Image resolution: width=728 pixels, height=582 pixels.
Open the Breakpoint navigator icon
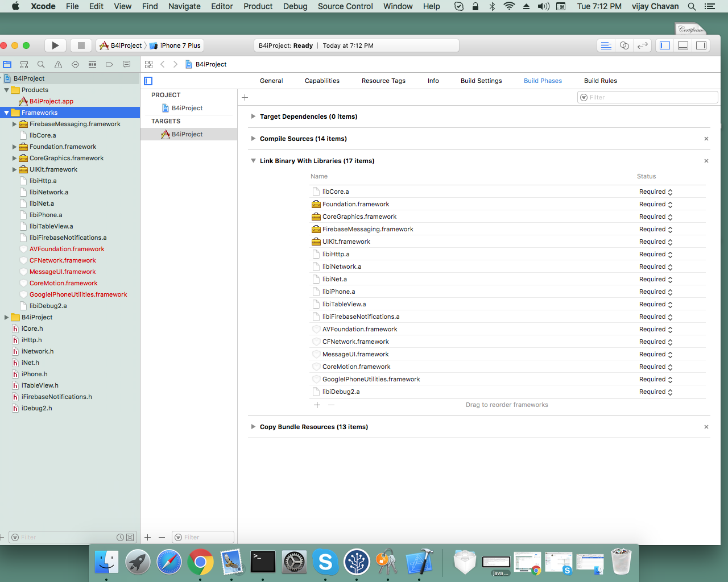tap(109, 64)
